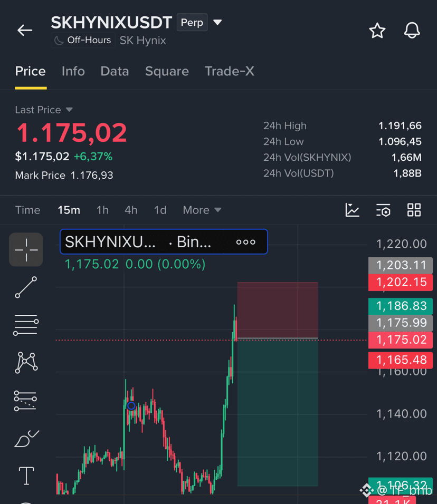Click the SK Hynix company name
Image resolution: width=437 pixels, height=504 pixels.
click(142, 41)
